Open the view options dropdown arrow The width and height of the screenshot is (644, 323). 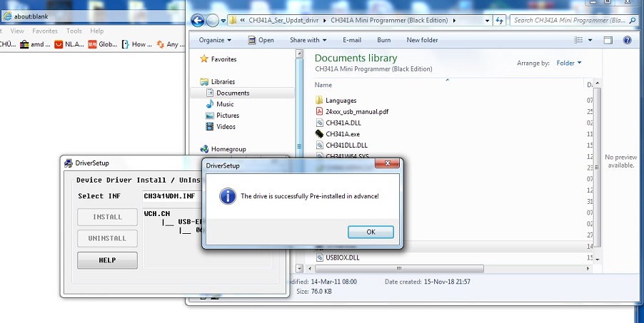click(590, 40)
